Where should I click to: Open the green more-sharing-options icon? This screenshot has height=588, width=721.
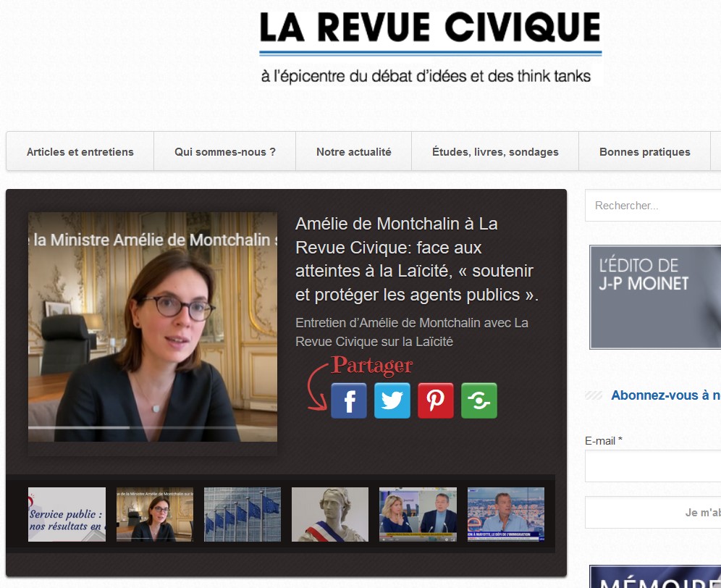tap(479, 400)
